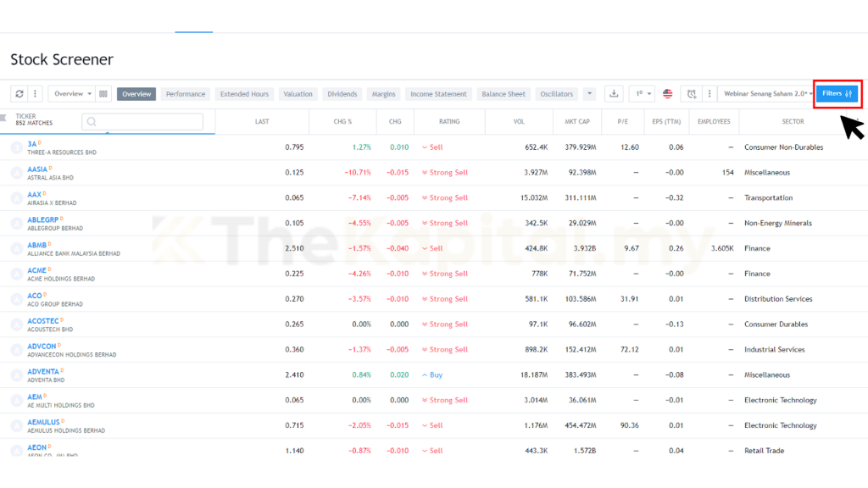Viewport: 868px width, 488px height.
Task: Click the Malaysia flag market selector
Action: pos(668,94)
